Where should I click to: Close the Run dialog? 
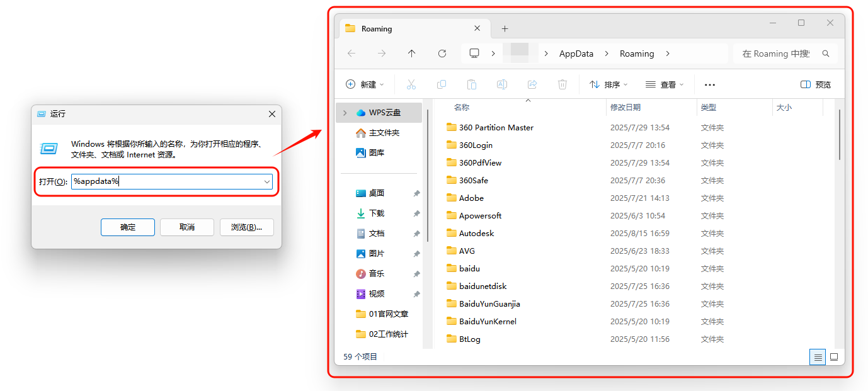272,114
